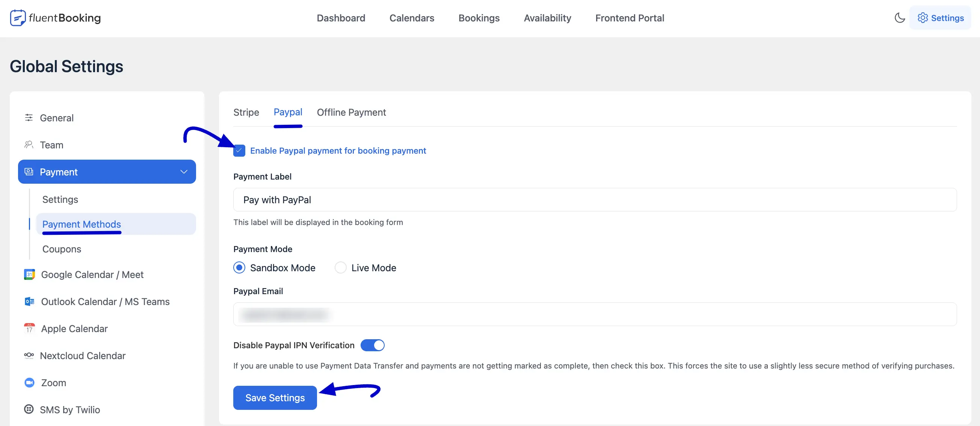980x426 pixels.
Task: Click the fluentBooking brand name text
Action: (65, 18)
